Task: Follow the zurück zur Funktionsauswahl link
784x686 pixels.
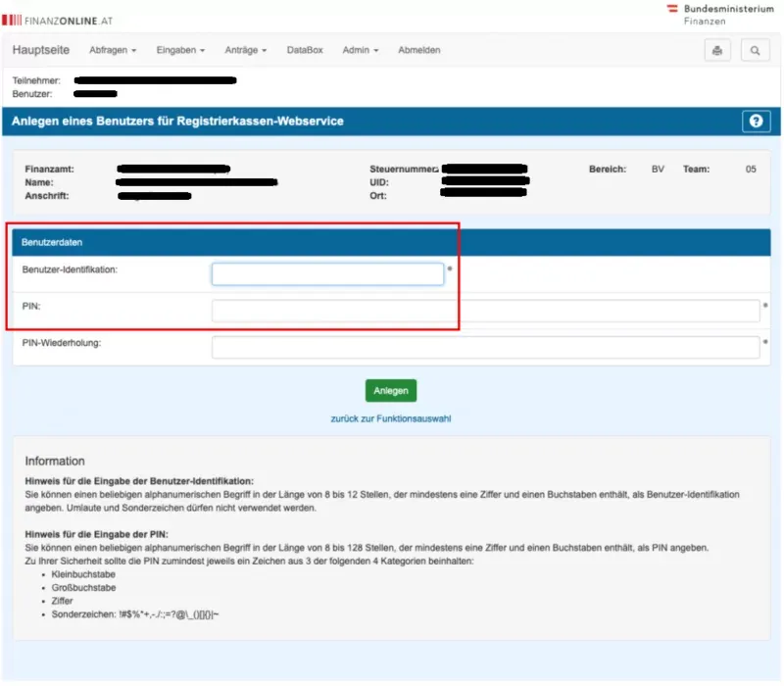Action: (390, 418)
